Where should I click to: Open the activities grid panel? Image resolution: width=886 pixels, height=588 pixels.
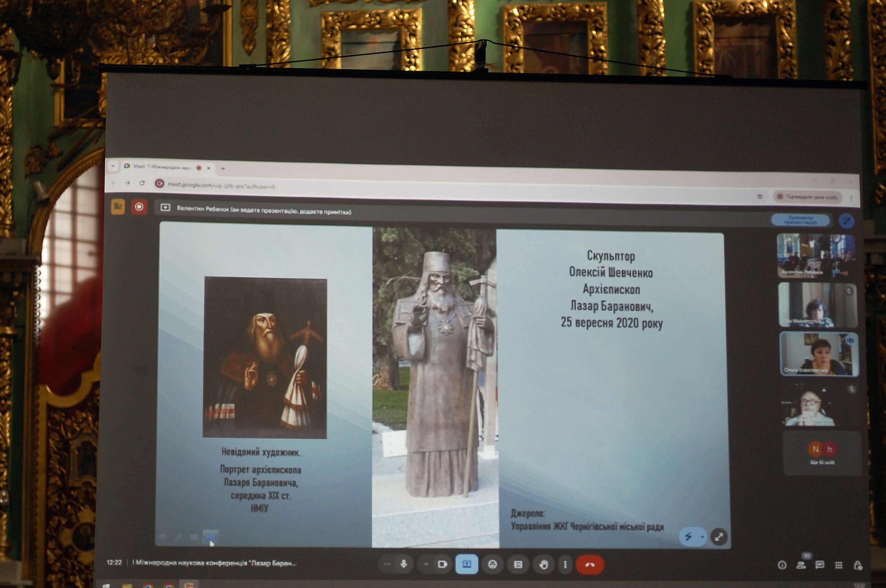(x=839, y=565)
